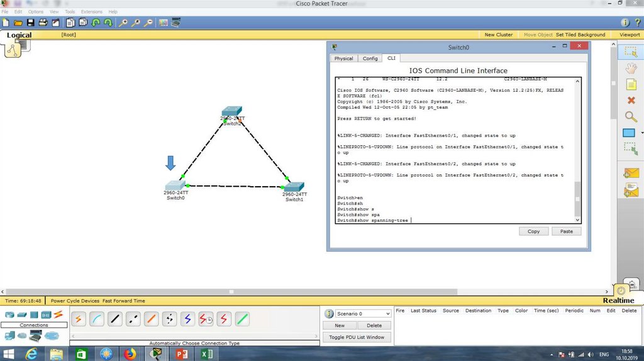Select Connections lightning category
The image size is (644, 361).
tap(58, 314)
